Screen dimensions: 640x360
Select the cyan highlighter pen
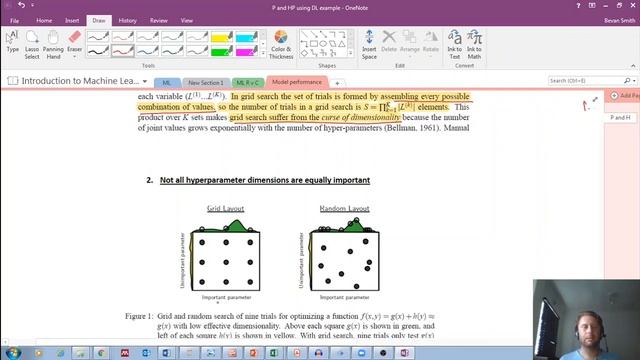coord(247,37)
